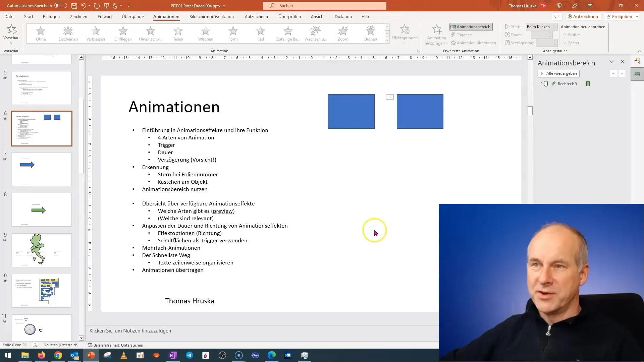Open the Animationen ribbon tab
This screenshot has width=644, height=362.
[x=166, y=16]
